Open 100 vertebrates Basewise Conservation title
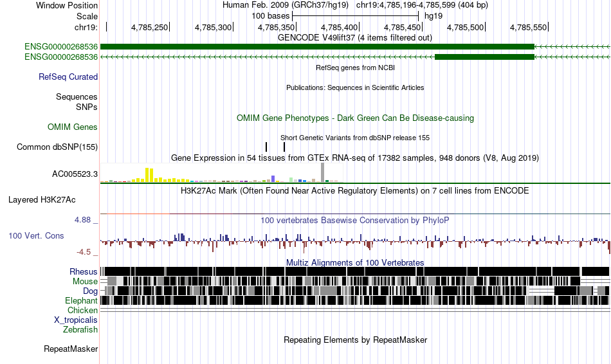Image resolution: width=611 pixels, height=364 pixels. 354,220
